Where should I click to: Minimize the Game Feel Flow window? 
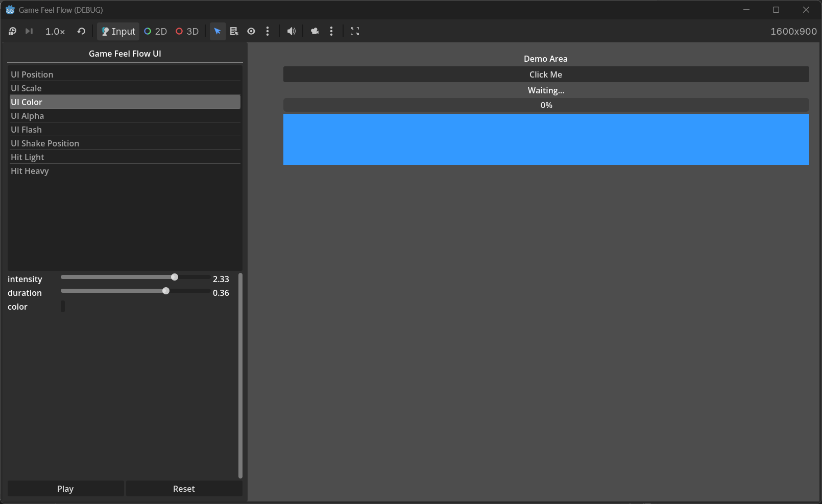[746, 10]
